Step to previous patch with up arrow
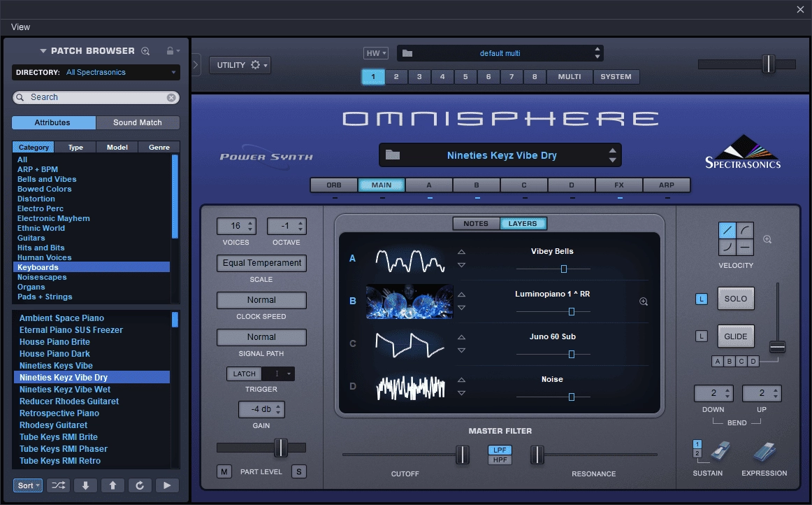Viewport: 812px width, 505px height. pyautogui.click(x=113, y=485)
